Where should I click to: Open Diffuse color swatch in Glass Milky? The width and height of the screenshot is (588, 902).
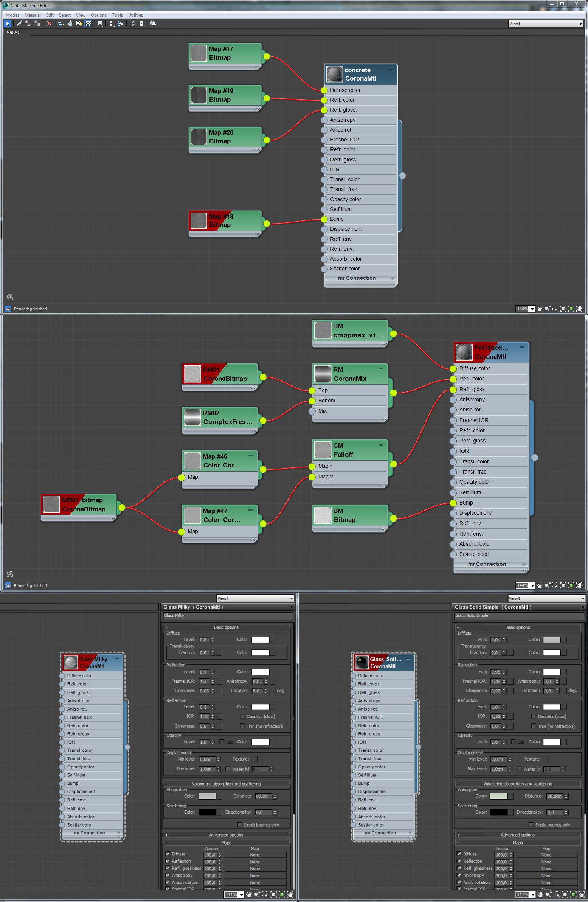[260, 640]
